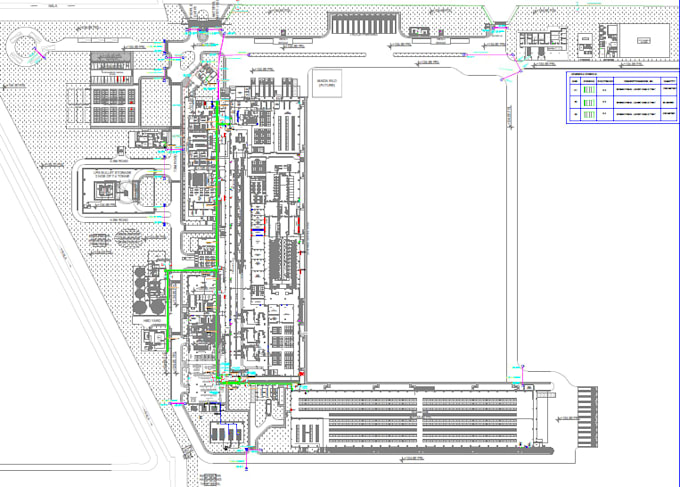The image size is (680, 487).
Task: Click the "HSD YARD" label
Action: pyautogui.click(x=152, y=320)
